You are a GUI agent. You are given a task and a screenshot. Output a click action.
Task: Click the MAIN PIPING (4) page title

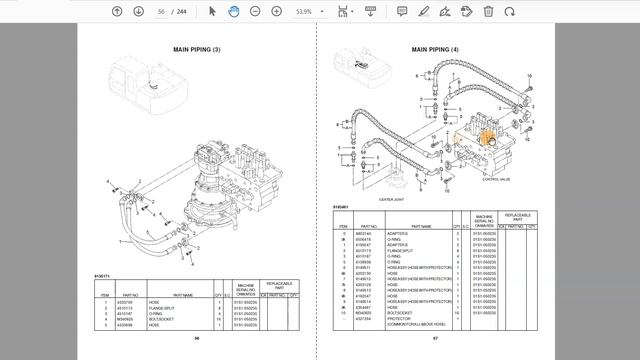click(x=435, y=49)
